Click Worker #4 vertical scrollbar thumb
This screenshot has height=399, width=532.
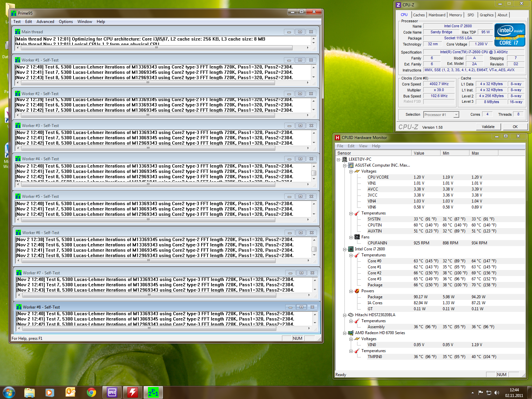[x=314, y=173]
